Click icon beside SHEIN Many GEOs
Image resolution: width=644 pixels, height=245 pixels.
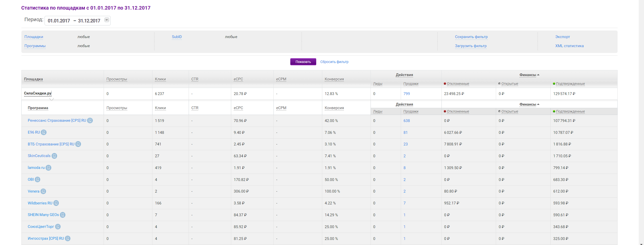pos(63,215)
